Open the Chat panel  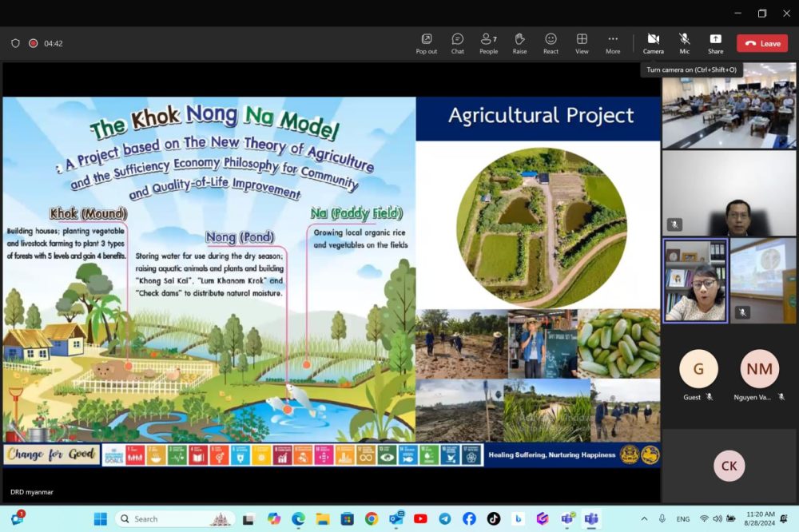coord(457,43)
